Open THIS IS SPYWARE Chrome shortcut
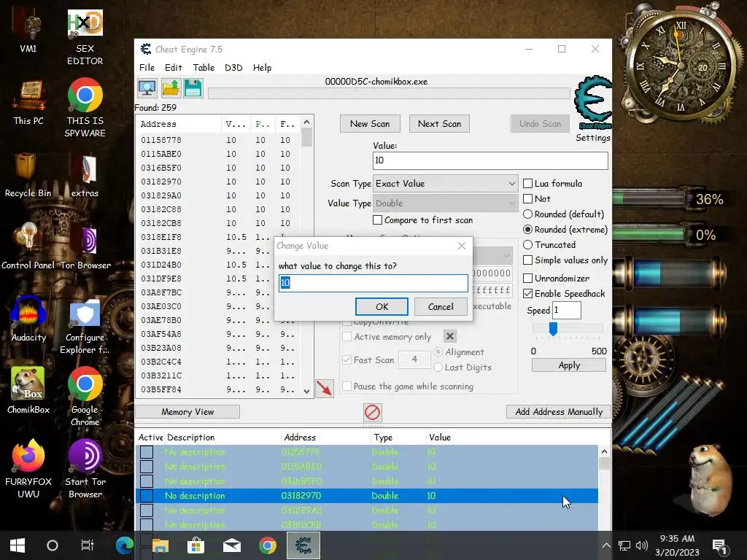The width and height of the screenshot is (747, 560). pos(85,108)
